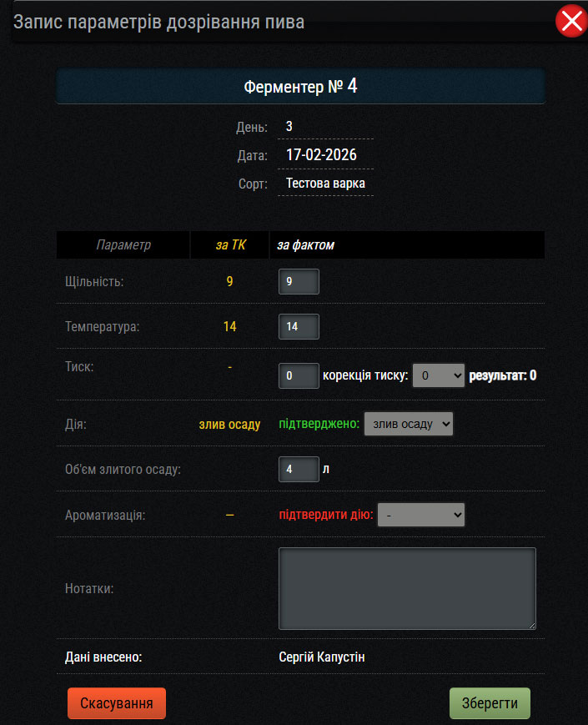Click the 'Ферментер № 4' header bar
Viewport: 588px width, 725px height.
pyautogui.click(x=300, y=86)
